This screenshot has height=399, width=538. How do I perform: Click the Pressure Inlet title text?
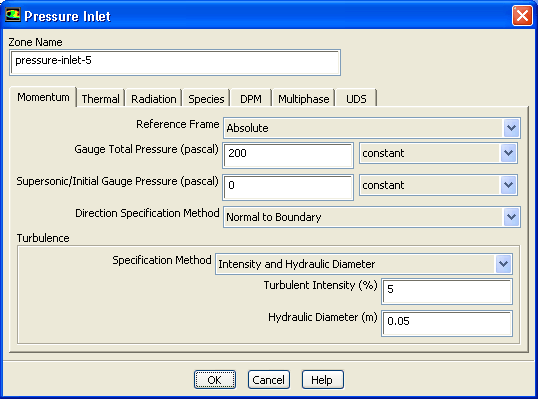pos(67,16)
